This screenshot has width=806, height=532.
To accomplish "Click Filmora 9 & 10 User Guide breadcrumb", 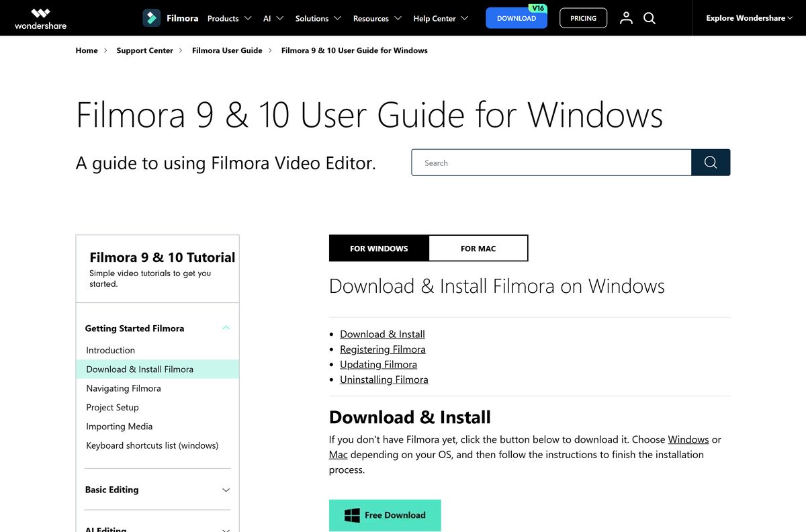I will click(355, 50).
